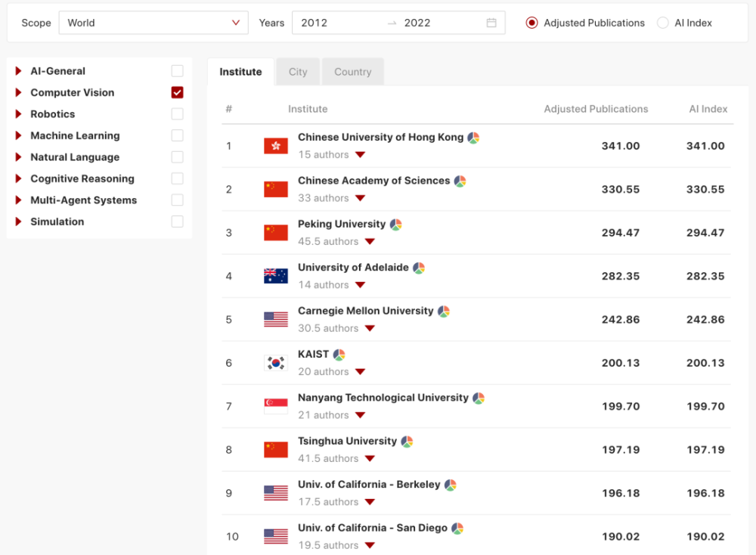Click Univ. of California - Berkeley name
The height and width of the screenshot is (555, 756).
369,485
